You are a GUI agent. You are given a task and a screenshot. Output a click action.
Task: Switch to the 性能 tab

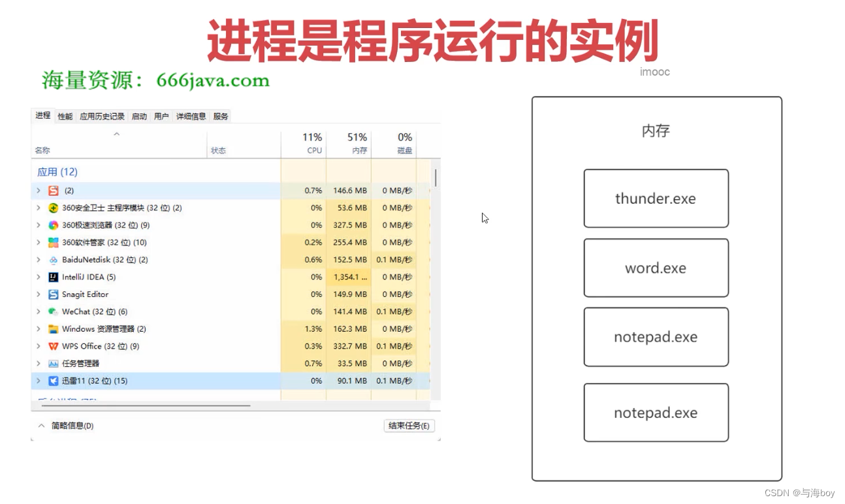[x=65, y=116]
